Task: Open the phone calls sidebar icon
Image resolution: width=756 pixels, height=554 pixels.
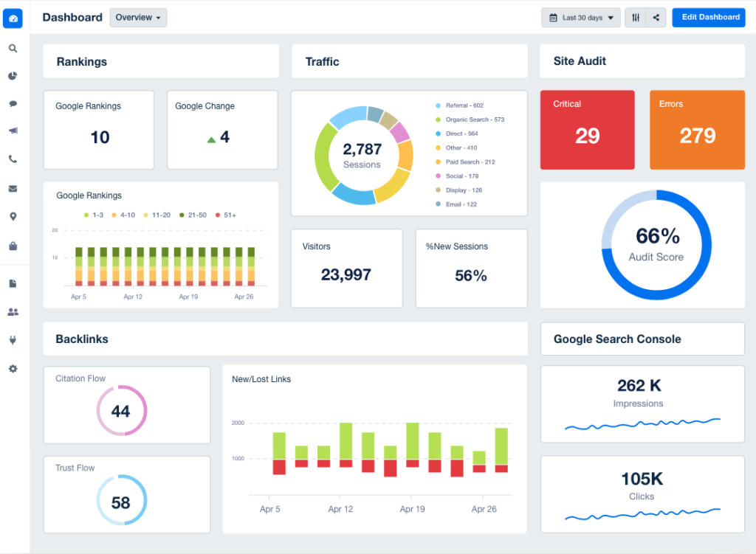Action: pyautogui.click(x=13, y=159)
